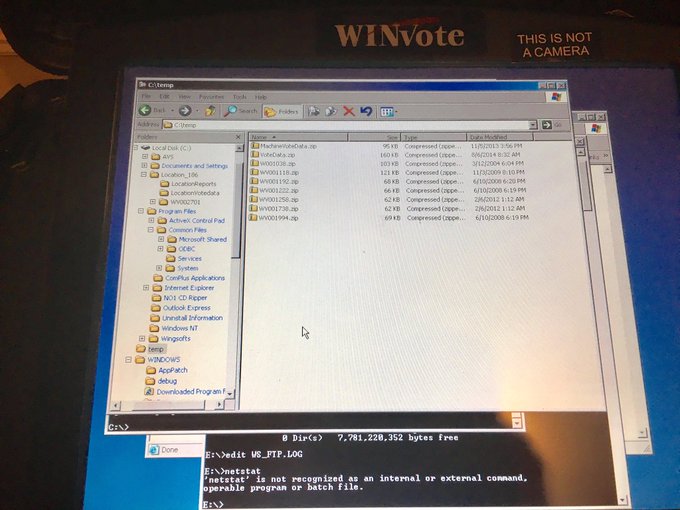Expand the Microsoft Shared node
Viewport: 680px width, 510px height.
tap(161, 239)
